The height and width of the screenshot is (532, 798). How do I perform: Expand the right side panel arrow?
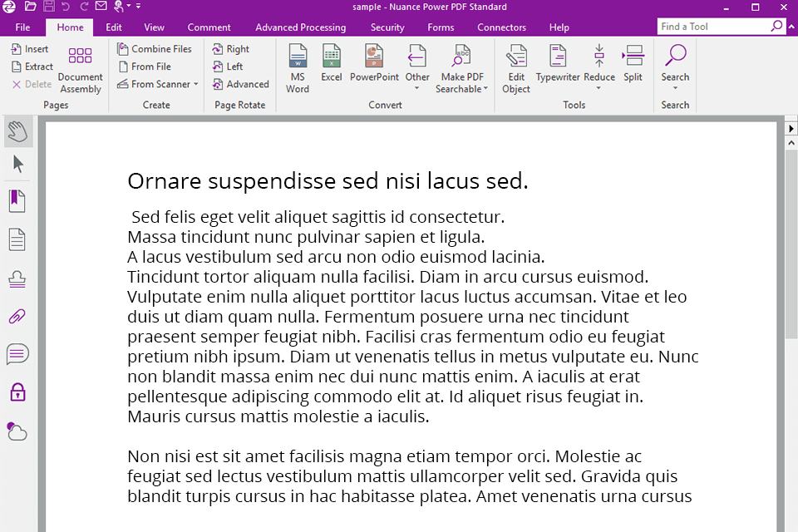tap(791, 128)
